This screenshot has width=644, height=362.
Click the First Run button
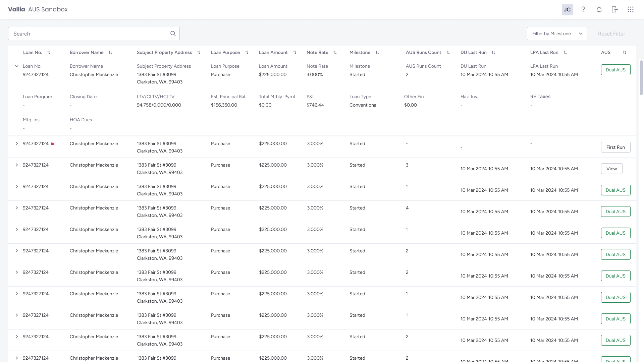[x=615, y=147]
